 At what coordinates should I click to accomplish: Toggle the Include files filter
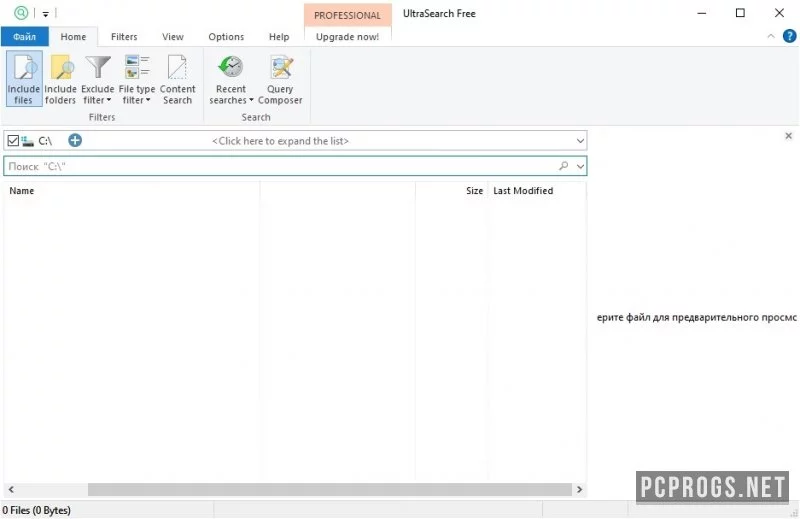tap(24, 79)
